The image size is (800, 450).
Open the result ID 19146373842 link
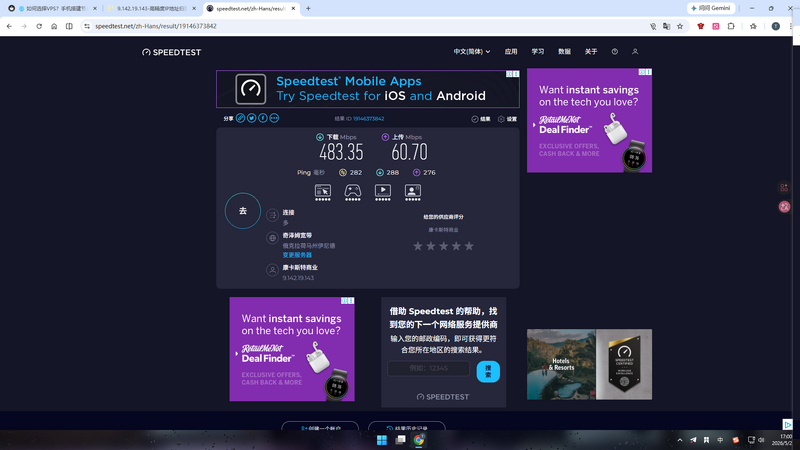coord(368,118)
